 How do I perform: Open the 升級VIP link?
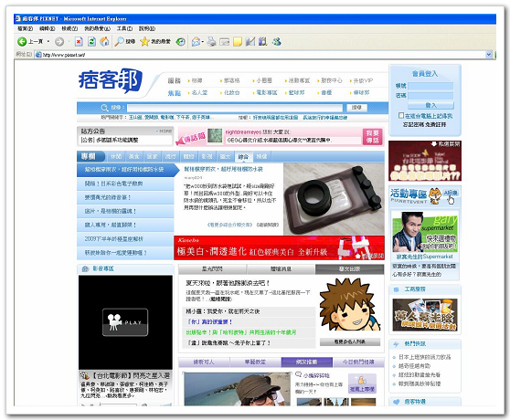coord(363,80)
